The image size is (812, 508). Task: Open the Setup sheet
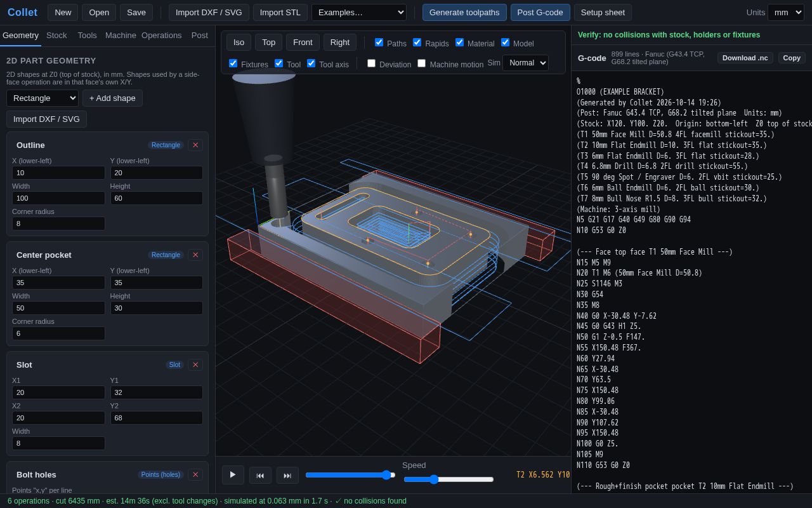(x=603, y=13)
